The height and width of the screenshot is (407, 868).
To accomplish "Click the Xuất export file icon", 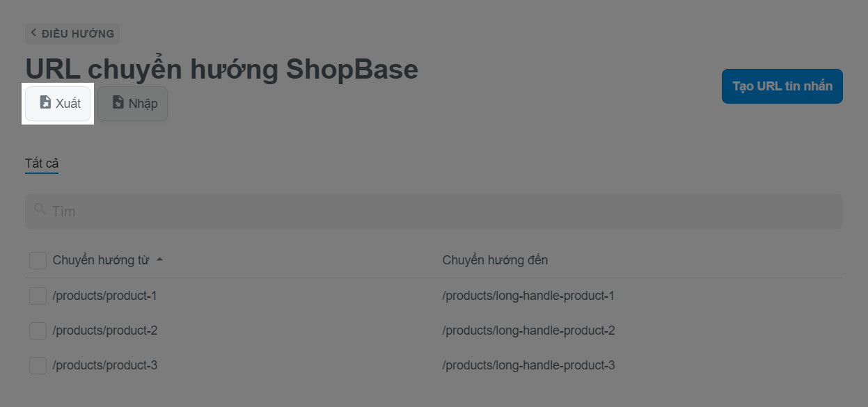I will (45, 103).
